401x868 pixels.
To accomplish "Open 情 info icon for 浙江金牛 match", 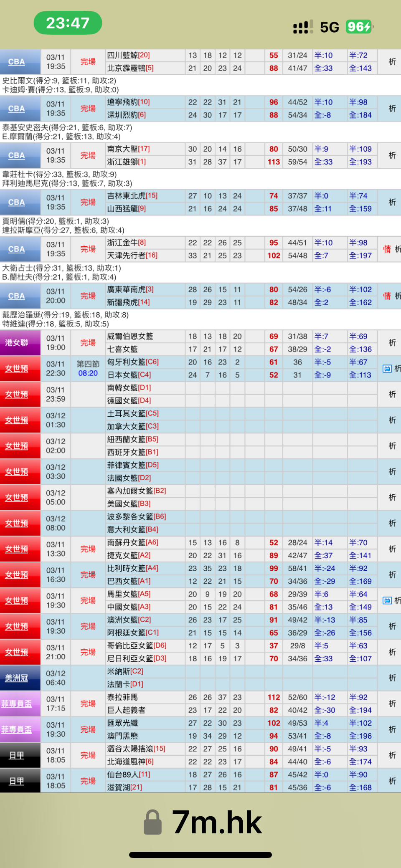I will pos(387,249).
